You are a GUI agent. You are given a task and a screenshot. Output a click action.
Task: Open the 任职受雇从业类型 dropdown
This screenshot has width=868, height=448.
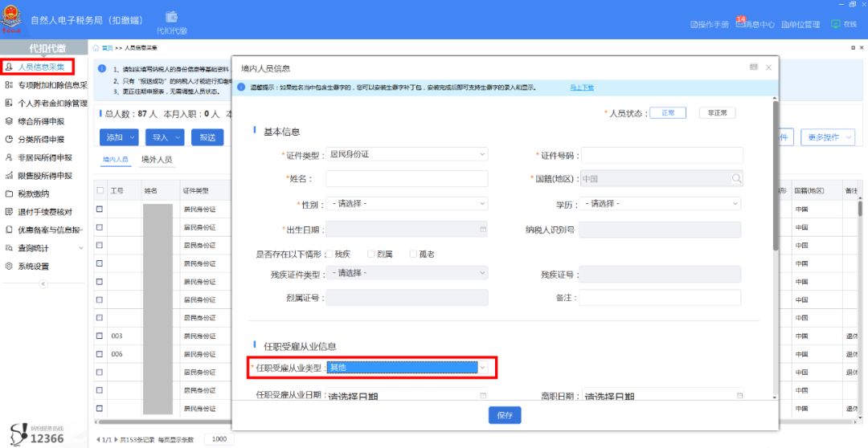coord(407,367)
